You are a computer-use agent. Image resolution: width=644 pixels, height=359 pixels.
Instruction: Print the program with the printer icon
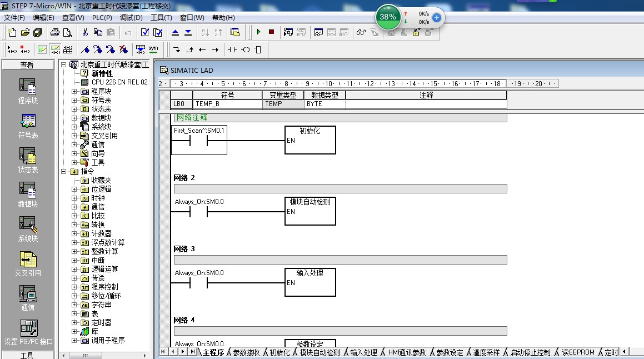coord(55,32)
